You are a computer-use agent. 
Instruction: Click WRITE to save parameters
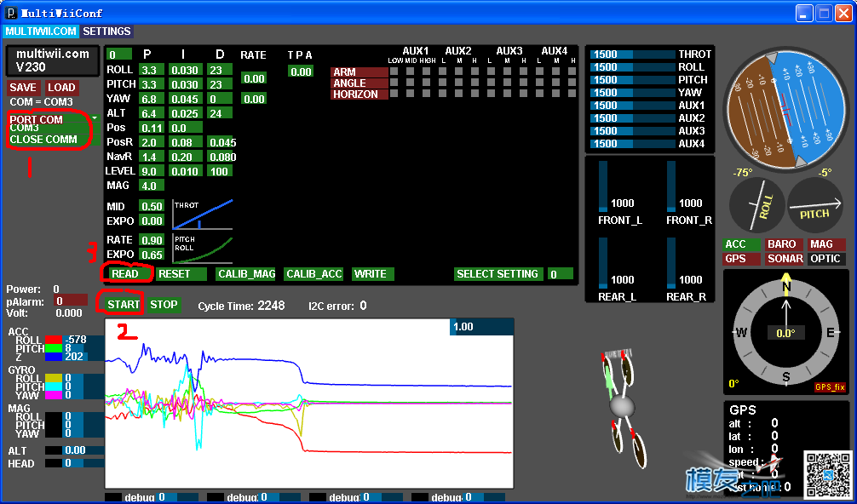tap(373, 274)
